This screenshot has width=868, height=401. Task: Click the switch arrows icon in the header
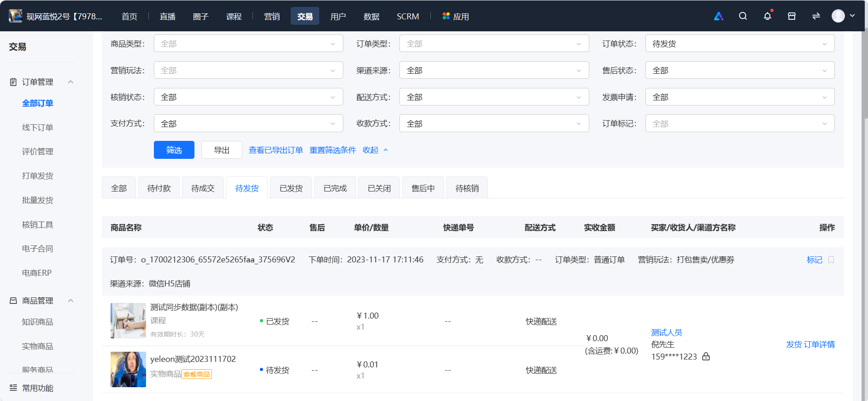click(816, 16)
